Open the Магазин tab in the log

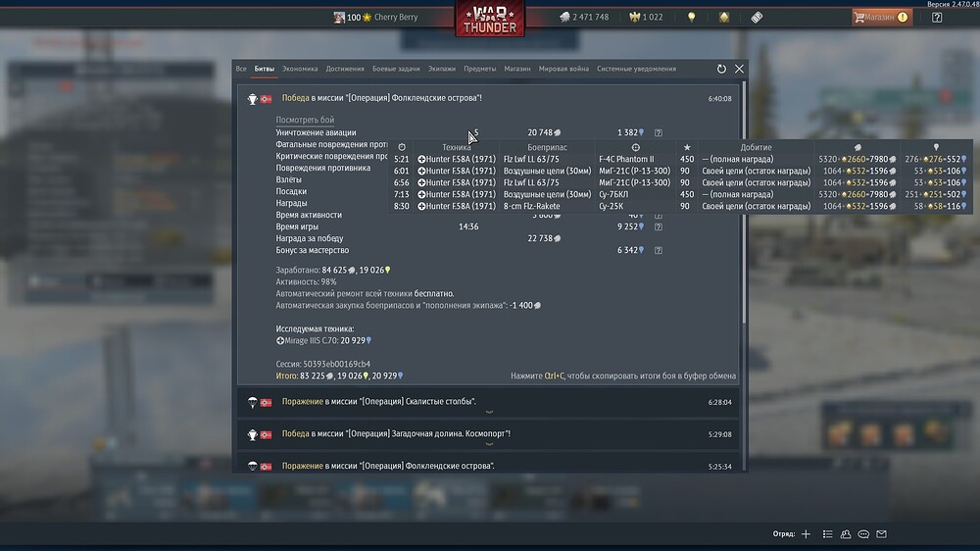coord(517,69)
